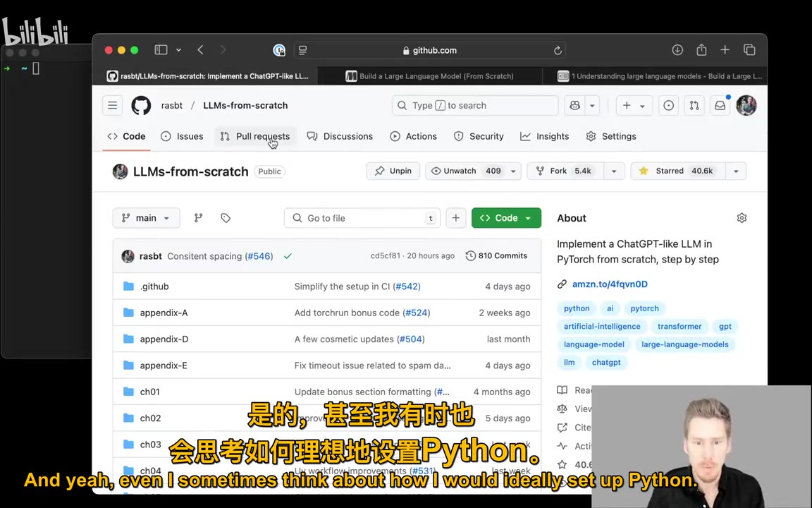Focus the Type / to search field

click(x=475, y=105)
